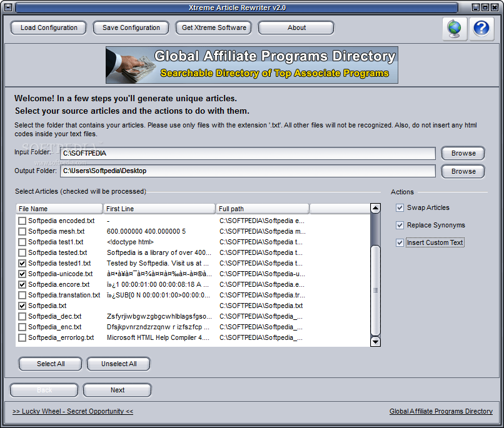Check the Softpedia_dec.txt checkbox

point(22,316)
